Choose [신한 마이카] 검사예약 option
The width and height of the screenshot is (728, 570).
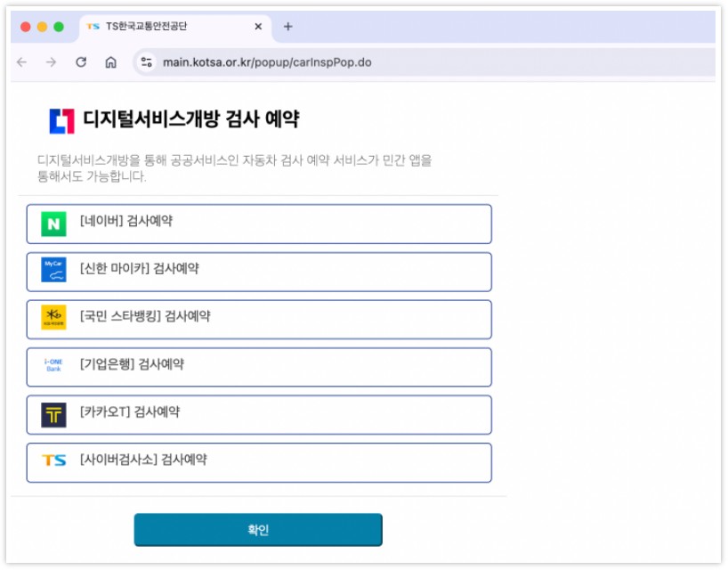[x=259, y=272]
